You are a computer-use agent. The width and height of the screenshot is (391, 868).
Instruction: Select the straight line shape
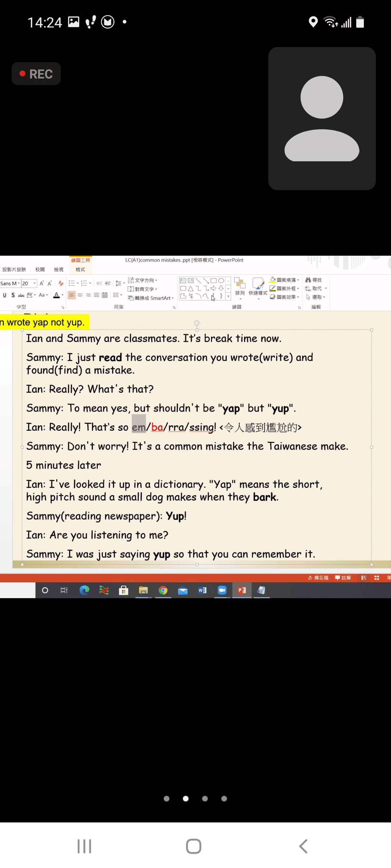[198, 281]
